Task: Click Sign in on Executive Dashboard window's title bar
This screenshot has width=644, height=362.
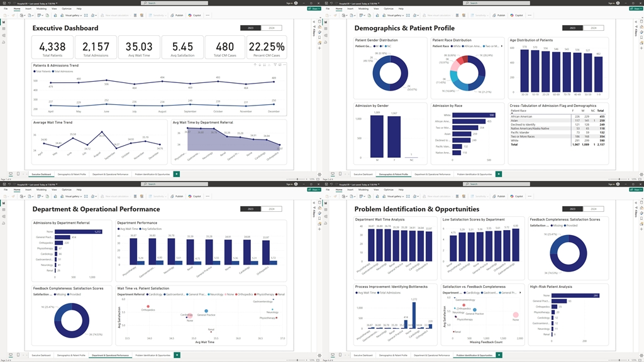Action: pos(289,3)
